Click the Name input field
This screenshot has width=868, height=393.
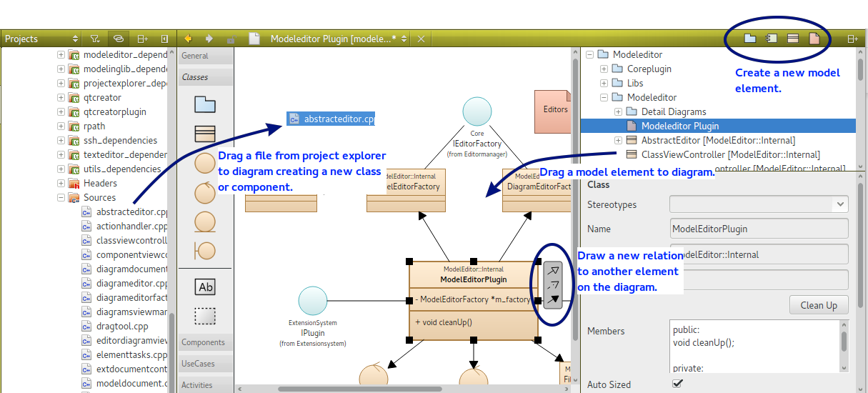758,229
